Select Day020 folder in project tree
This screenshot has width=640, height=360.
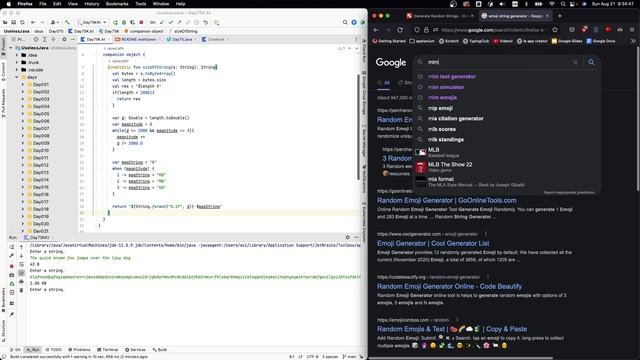pos(41,224)
